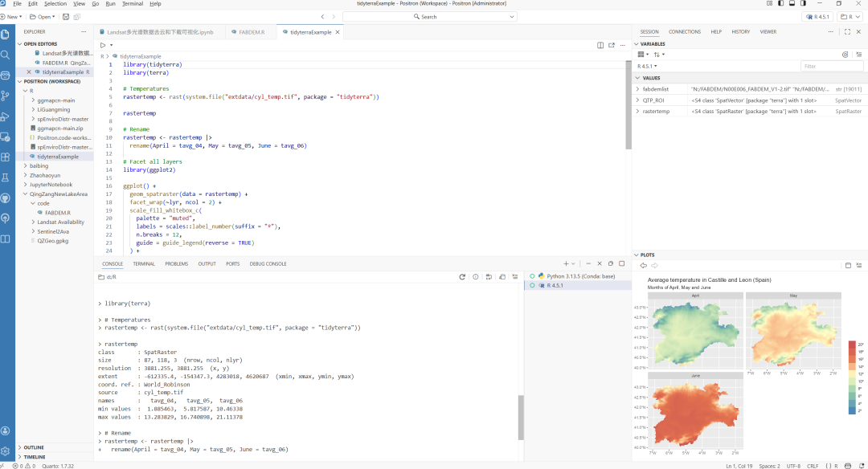Switch to the TERMINAL panel tab
This screenshot has height=469, width=868.
(144, 263)
